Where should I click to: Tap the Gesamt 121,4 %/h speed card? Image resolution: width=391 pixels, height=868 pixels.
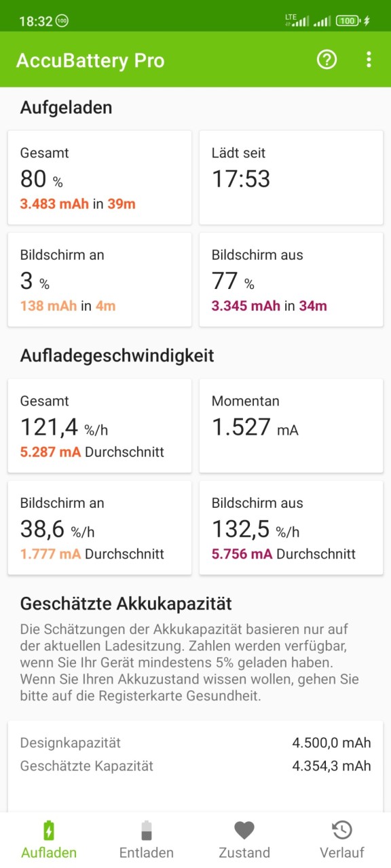[x=100, y=426]
